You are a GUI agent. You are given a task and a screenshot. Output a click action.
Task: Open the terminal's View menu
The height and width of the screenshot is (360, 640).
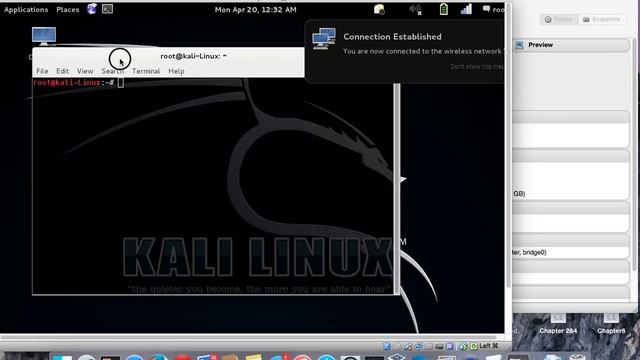85,71
